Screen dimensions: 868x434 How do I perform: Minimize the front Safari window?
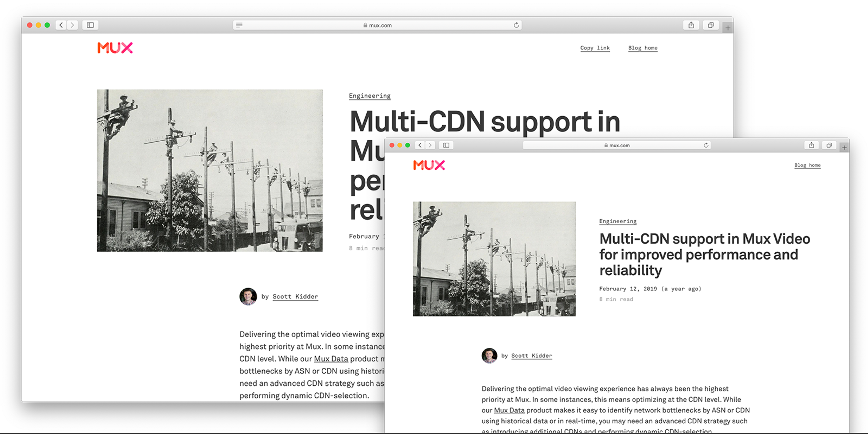(x=400, y=145)
